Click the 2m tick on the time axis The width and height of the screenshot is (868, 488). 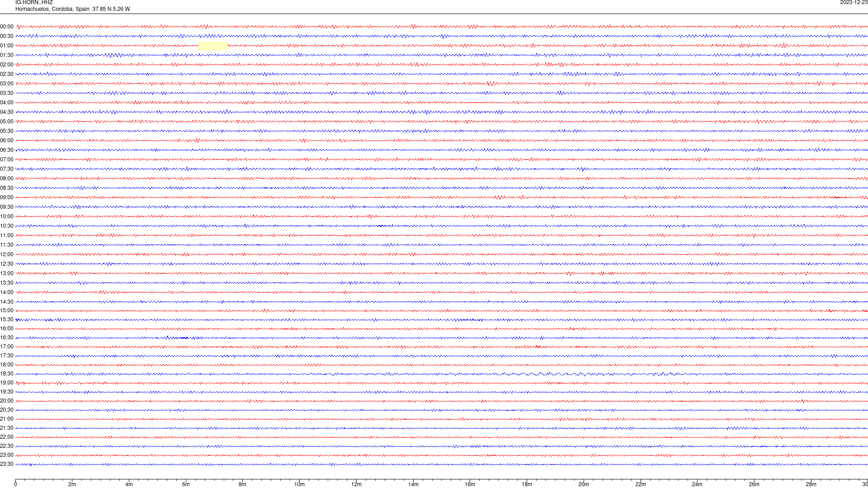pos(72,484)
